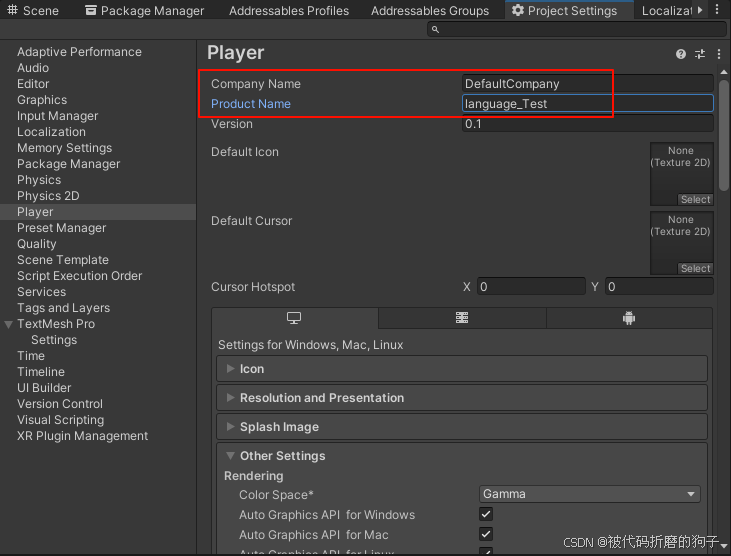Click the Company Name field
This screenshot has height=556, width=731.
click(587, 84)
